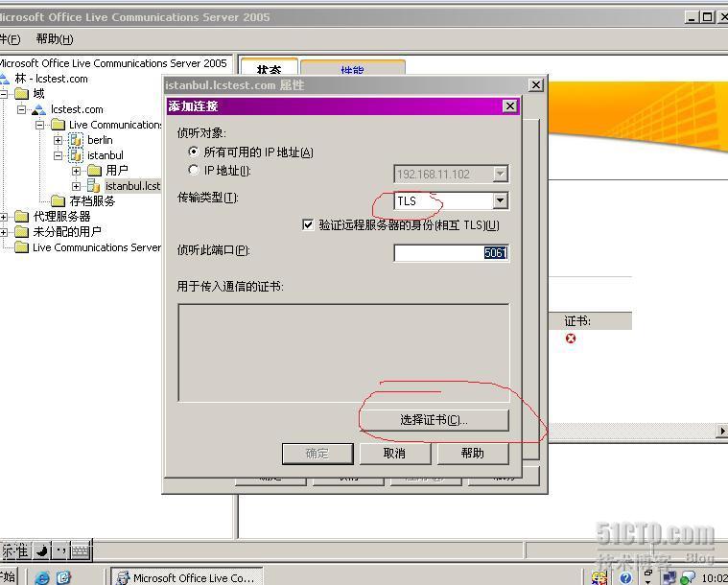Viewport: 728px width, 585px height.
Task: Click the right arrow of horizontal scrollbar
Action: coord(722,431)
